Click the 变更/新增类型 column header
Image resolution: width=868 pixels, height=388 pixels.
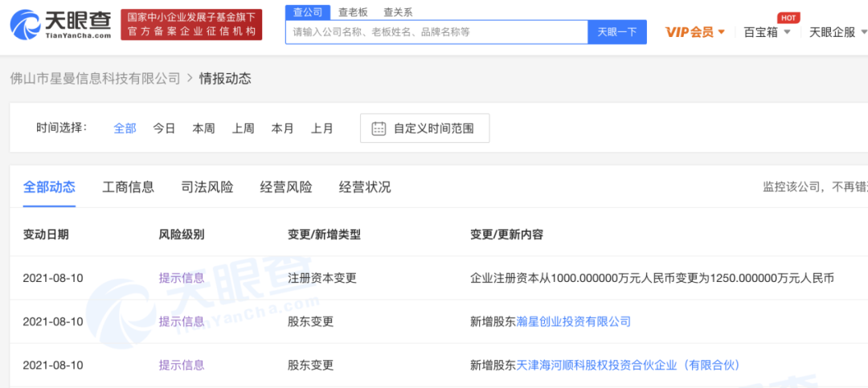pos(324,235)
